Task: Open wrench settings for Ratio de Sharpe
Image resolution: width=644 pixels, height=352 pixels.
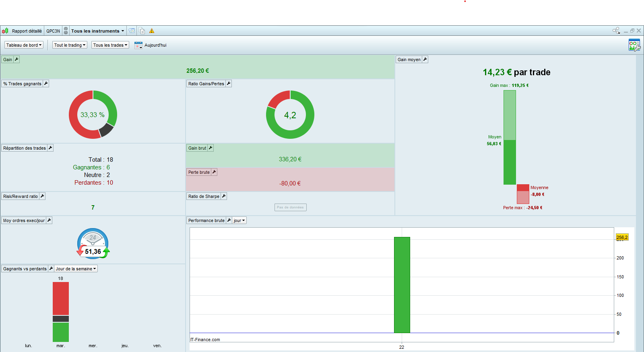Action: coord(224,196)
